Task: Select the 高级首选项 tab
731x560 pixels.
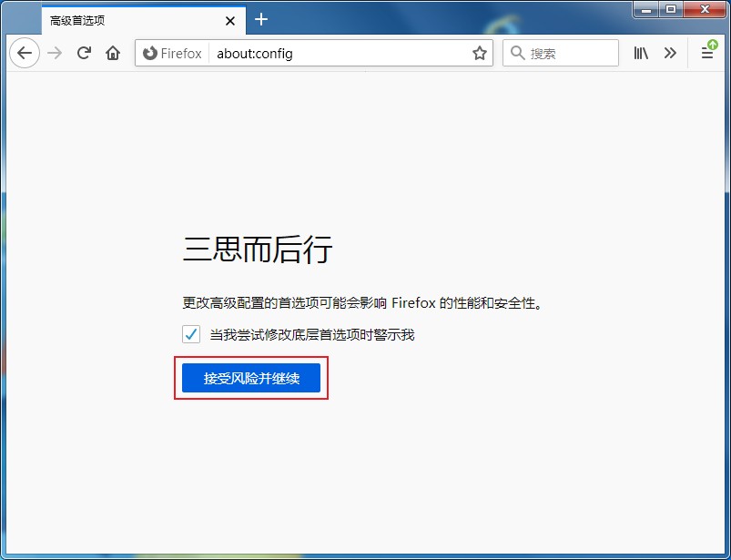Action: tap(109, 19)
